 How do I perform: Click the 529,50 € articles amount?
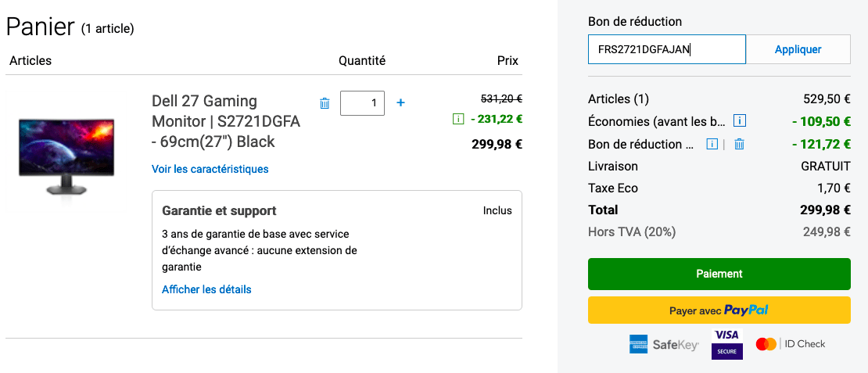(x=827, y=99)
